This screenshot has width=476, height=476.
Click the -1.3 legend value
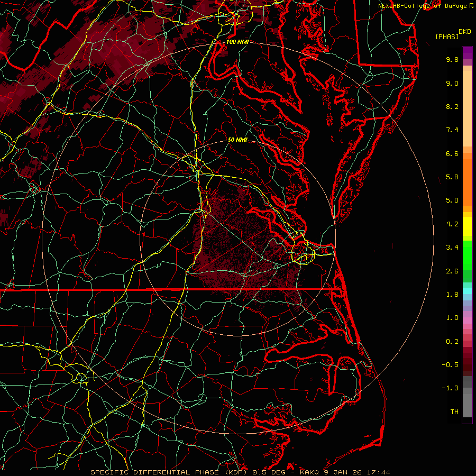[450, 388]
